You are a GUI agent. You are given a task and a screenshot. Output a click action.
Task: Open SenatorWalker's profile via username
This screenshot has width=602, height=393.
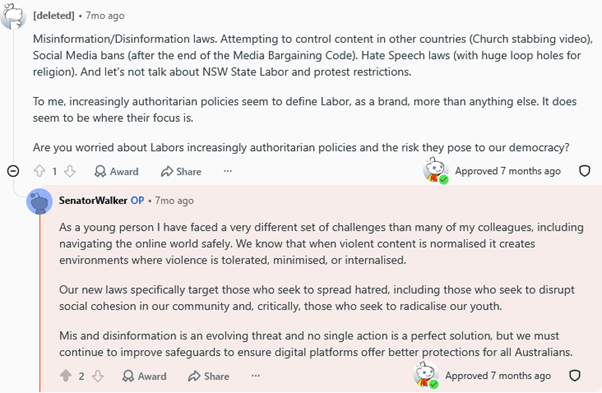coord(93,200)
